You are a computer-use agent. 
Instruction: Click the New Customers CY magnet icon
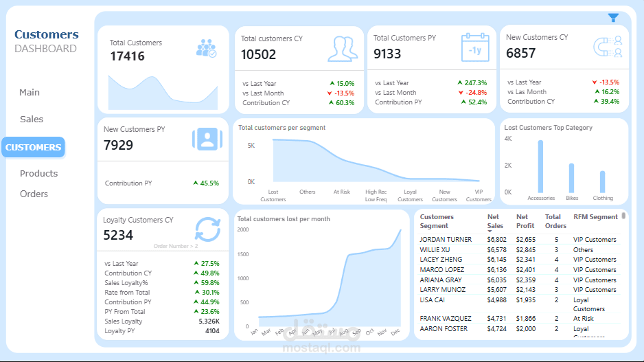click(608, 47)
